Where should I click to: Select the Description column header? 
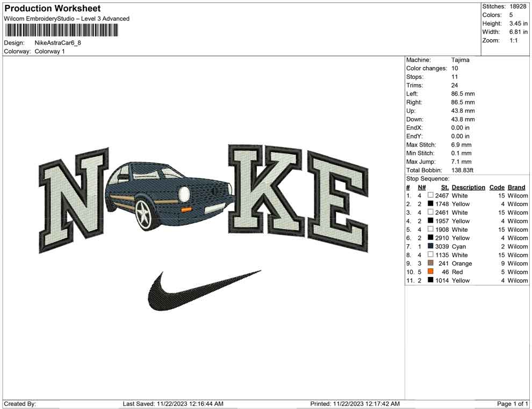pyautogui.click(x=468, y=187)
